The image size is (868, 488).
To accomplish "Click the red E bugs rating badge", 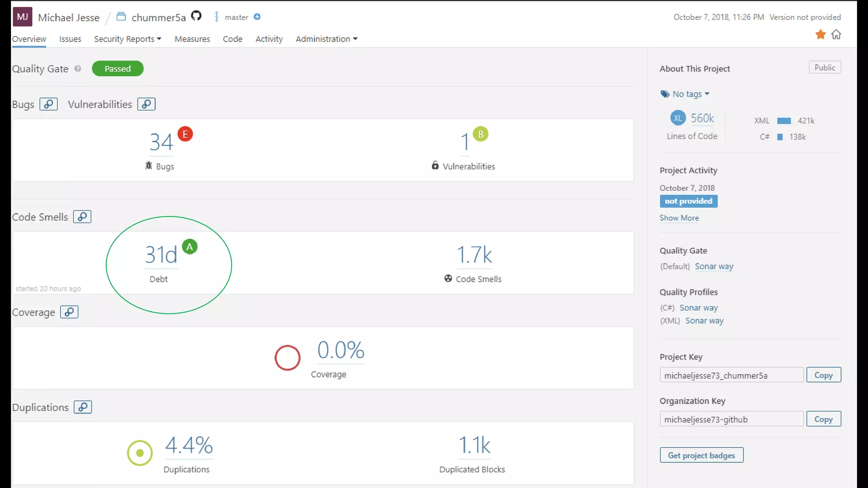I will click(x=185, y=134).
